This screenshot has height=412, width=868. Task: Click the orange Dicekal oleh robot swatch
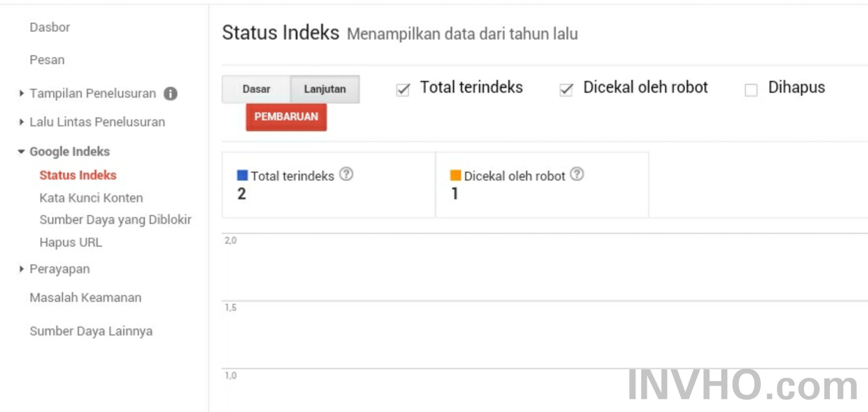(455, 175)
